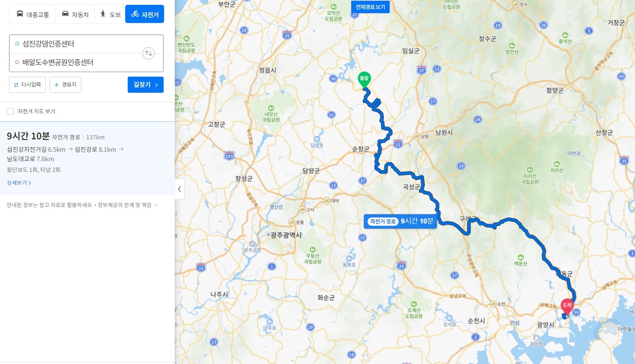The image size is (635, 364).
Task: Click the 다시입력 reset button
Action: click(x=28, y=85)
